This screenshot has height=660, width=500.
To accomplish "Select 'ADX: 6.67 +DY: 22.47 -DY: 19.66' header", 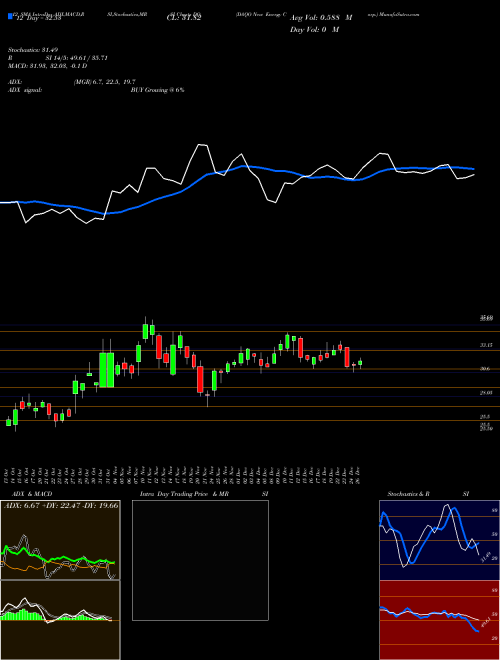I will coord(61,505).
